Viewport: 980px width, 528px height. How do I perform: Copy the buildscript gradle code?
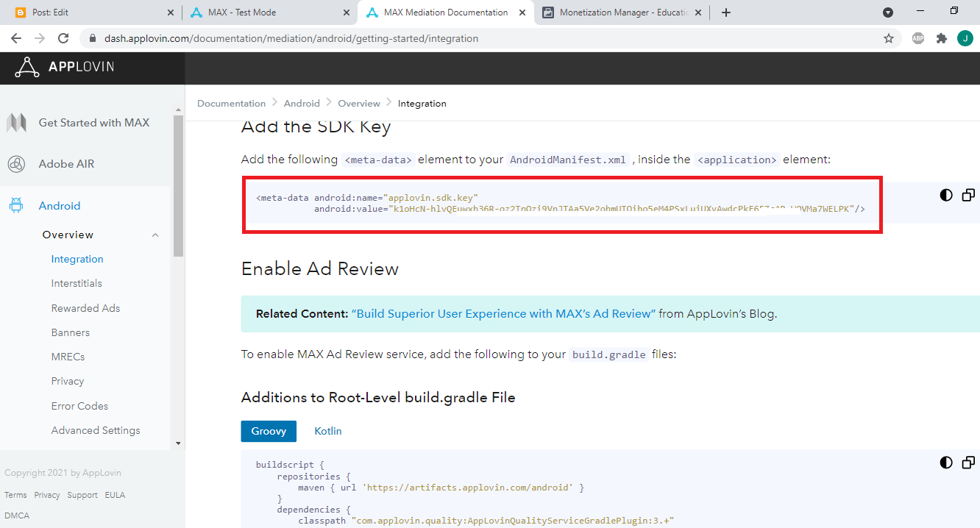pos(968,463)
